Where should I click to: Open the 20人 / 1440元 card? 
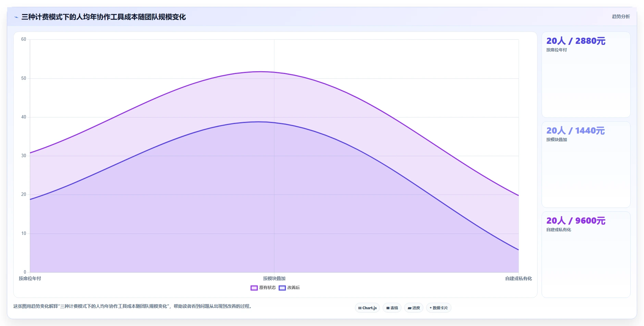pos(586,164)
